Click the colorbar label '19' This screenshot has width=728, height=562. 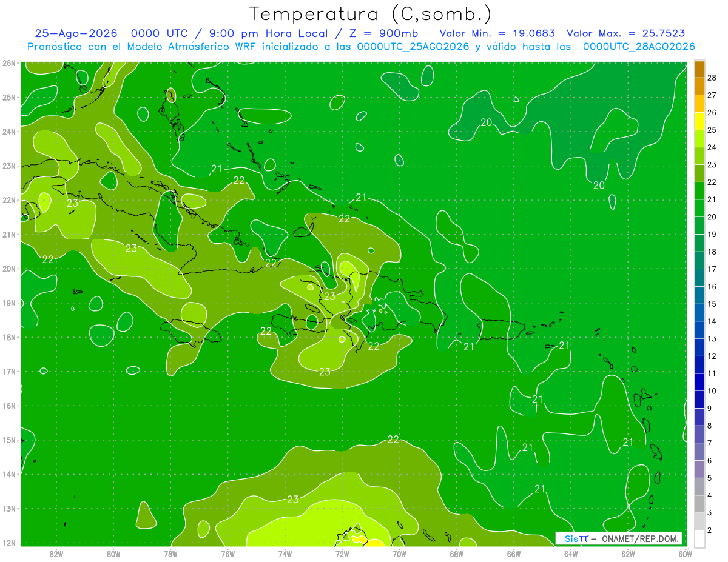pyautogui.click(x=712, y=235)
